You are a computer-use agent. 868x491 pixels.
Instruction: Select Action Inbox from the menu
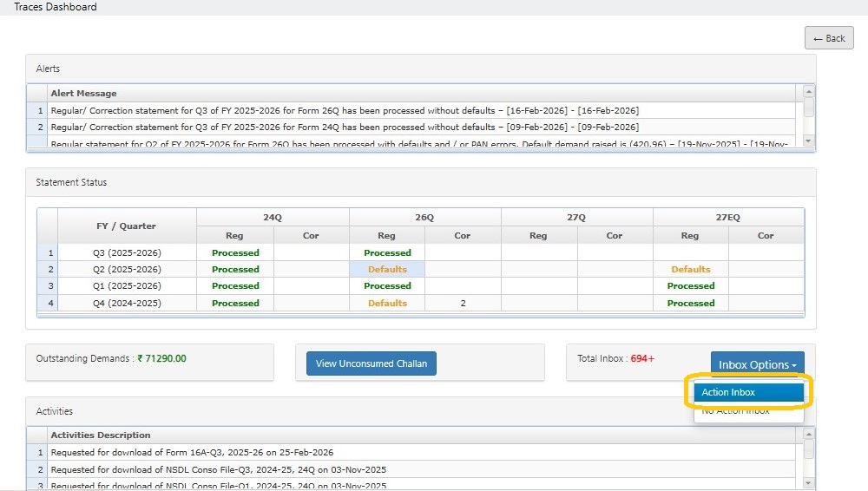click(x=729, y=393)
